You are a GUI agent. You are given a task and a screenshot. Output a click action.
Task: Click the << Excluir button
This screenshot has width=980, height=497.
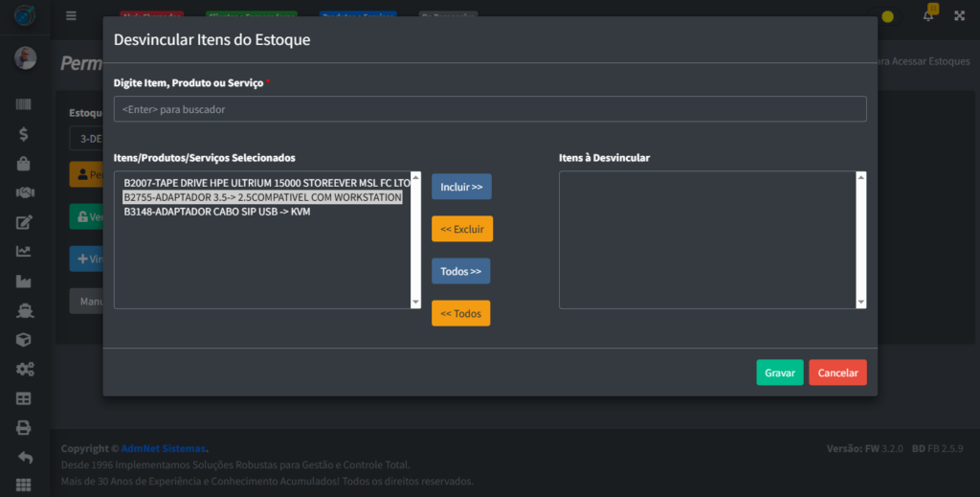461,229
